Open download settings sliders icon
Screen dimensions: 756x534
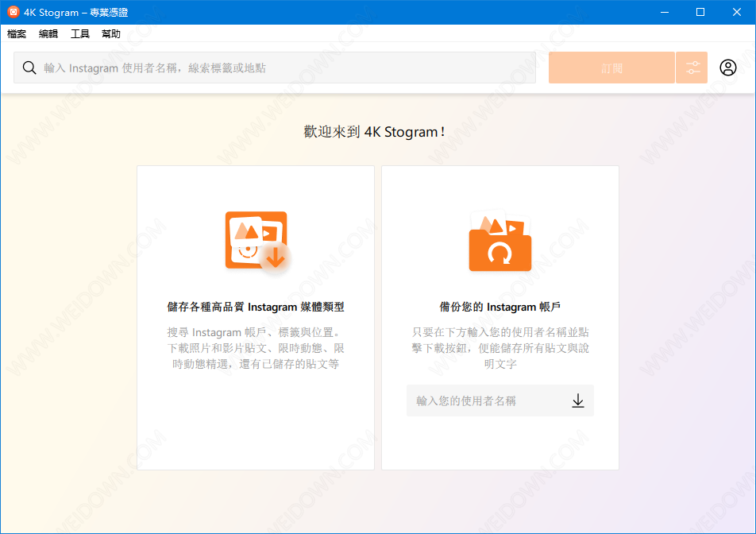point(692,68)
